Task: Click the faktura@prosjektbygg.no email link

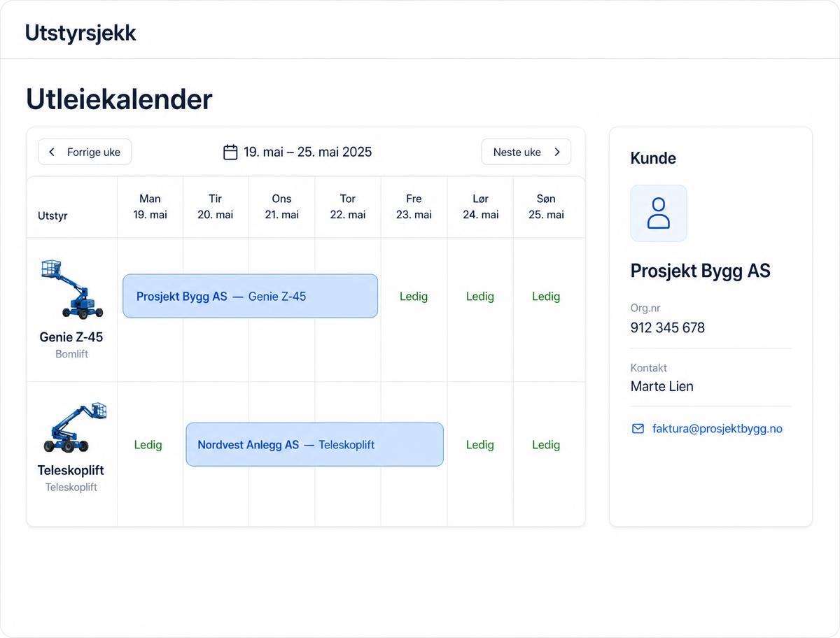Action: tap(717, 428)
